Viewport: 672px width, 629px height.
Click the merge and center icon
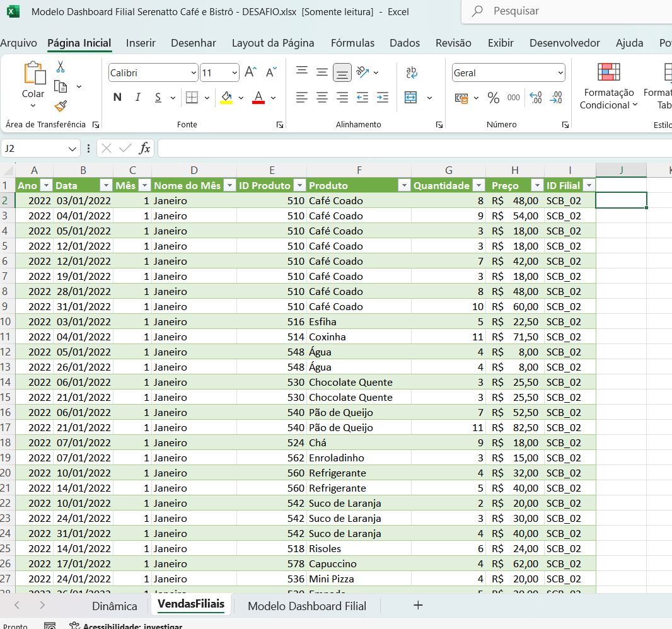pos(410,98)
